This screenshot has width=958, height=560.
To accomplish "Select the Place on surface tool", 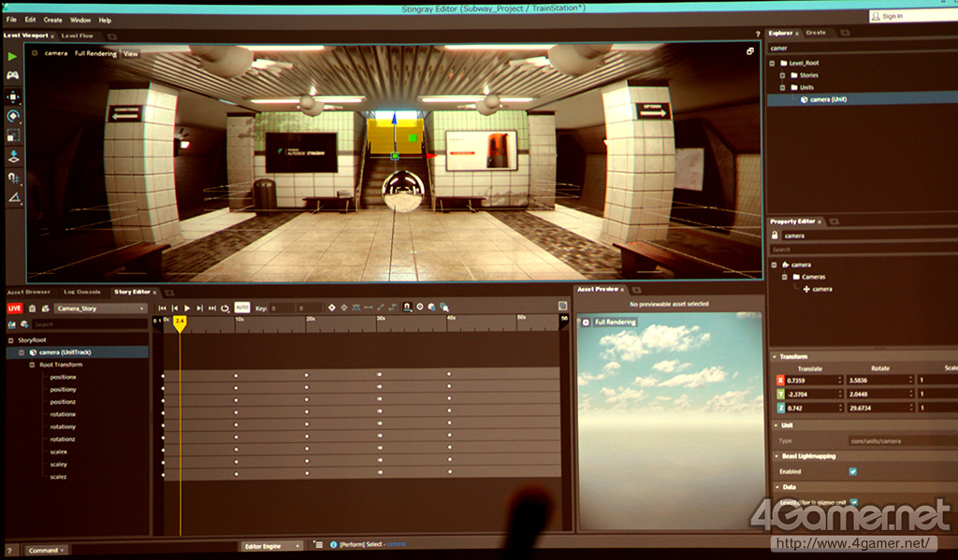I will pos(13,157).
